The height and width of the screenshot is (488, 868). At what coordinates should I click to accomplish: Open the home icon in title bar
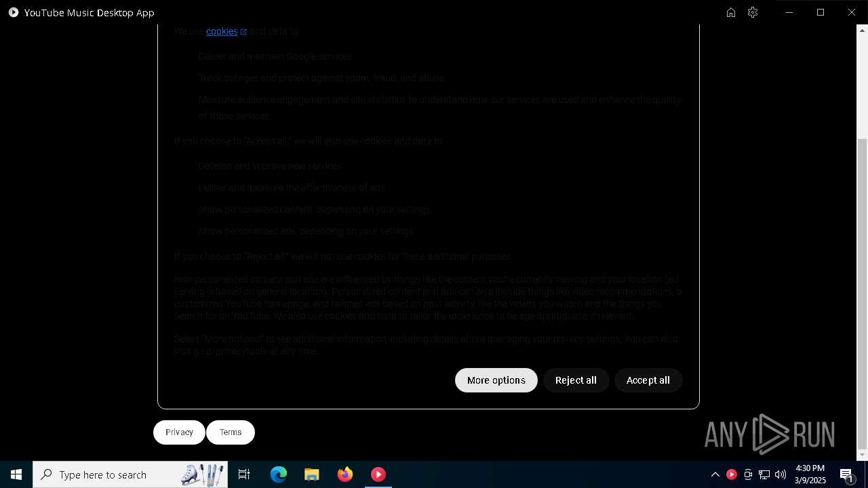731,12
